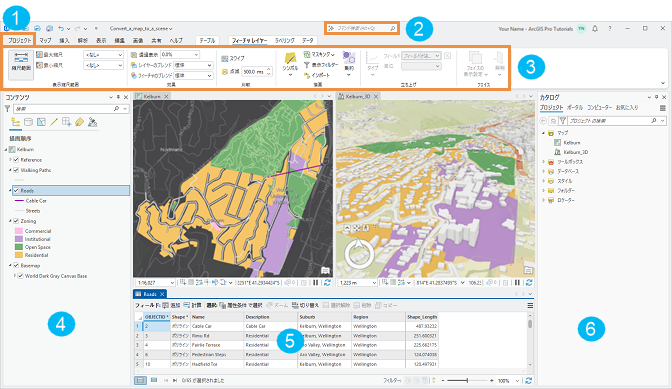
Task: Open the maximum scale (最大縮尺) dropdown
Action: point(103,55)
